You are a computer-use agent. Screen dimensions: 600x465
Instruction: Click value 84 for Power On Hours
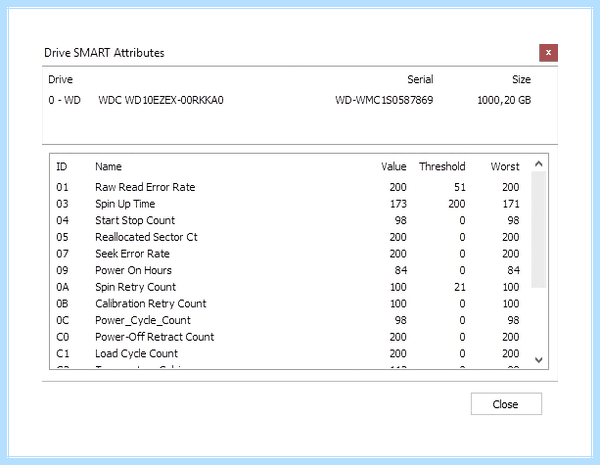tap(401, 270)
